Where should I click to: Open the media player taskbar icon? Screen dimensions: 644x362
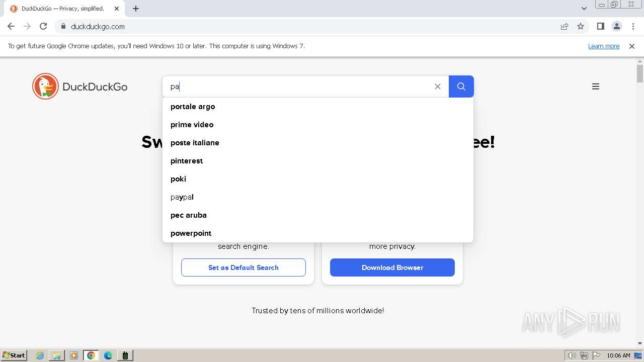click(74, 355)
